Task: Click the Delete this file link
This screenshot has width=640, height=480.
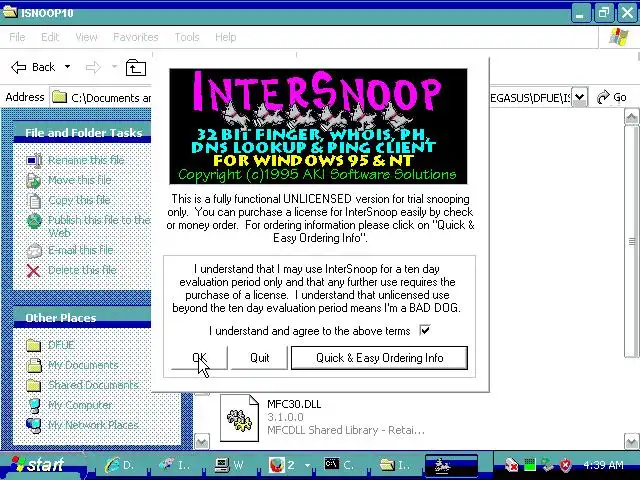Action: click(82, 270)
